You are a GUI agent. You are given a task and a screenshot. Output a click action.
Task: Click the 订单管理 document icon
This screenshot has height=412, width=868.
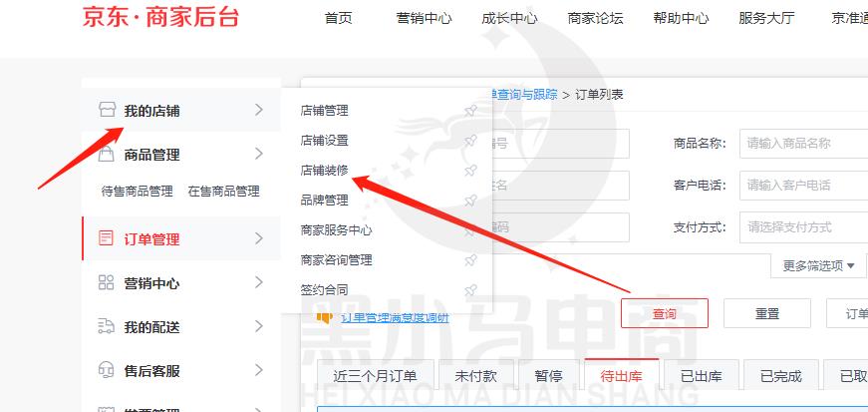106,239
